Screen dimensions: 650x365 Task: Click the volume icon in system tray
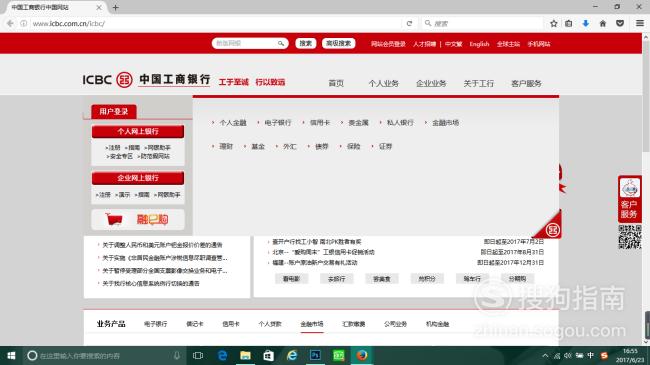click(568, 356)
